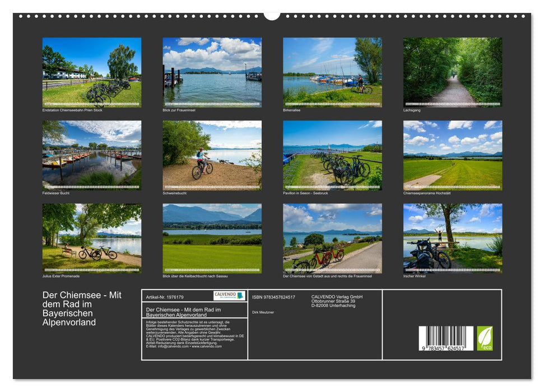This screenshot has height=392, width=544.
Task: Select the 'Chiemseepanorama Hochstätt' landscape photo
Action: click(x=452, y=157)
